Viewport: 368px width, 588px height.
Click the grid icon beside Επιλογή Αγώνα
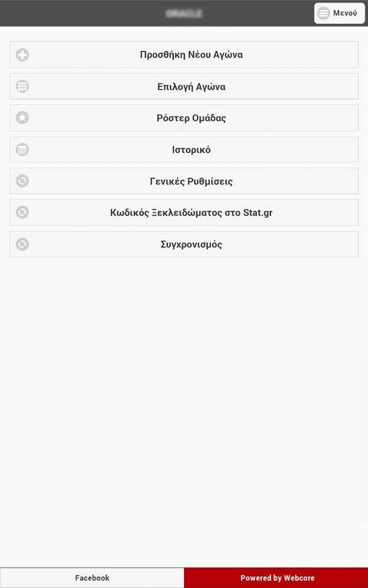click(22, 86)
